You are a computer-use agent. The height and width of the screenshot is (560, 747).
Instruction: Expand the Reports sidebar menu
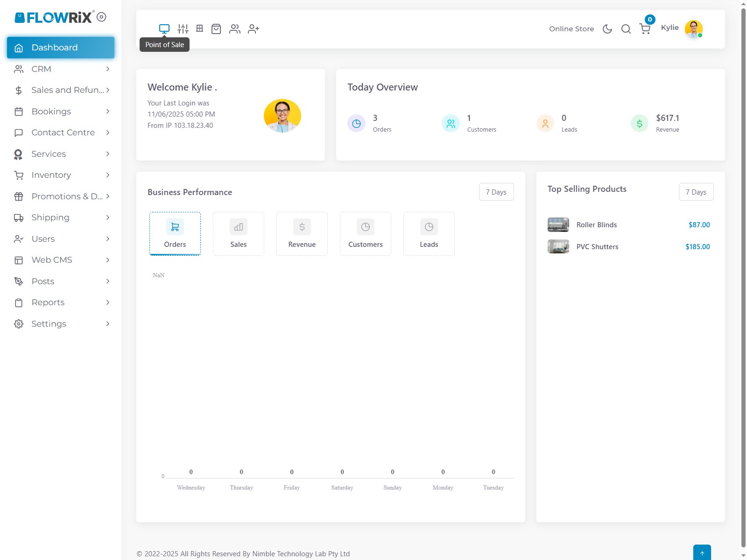[61, 302]
